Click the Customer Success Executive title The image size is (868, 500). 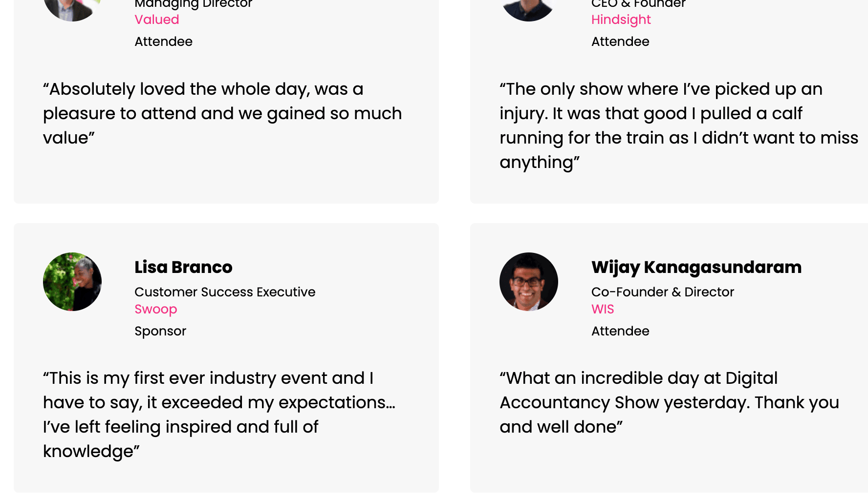click(x=225, y=292)
